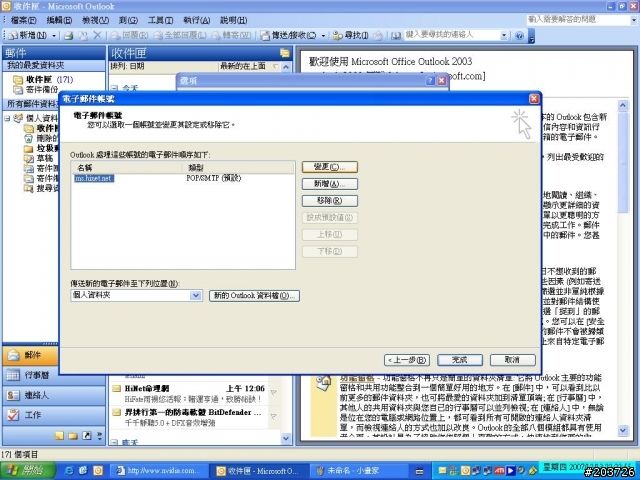This screenshot has height=480, width=640.
Task: Click the 傳送/接收(C) send/receive button
Action: tap(289, 36)
